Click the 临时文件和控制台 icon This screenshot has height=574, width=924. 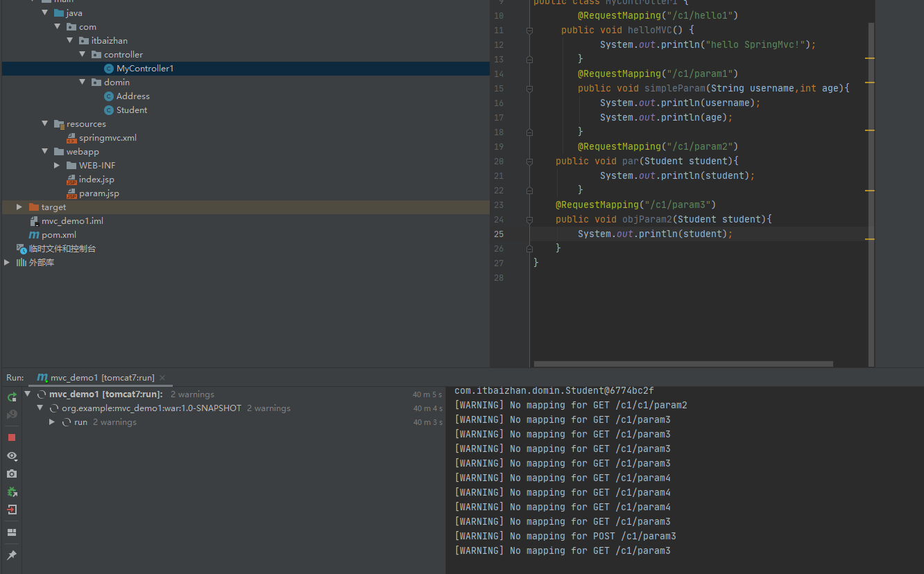[22, 249]
